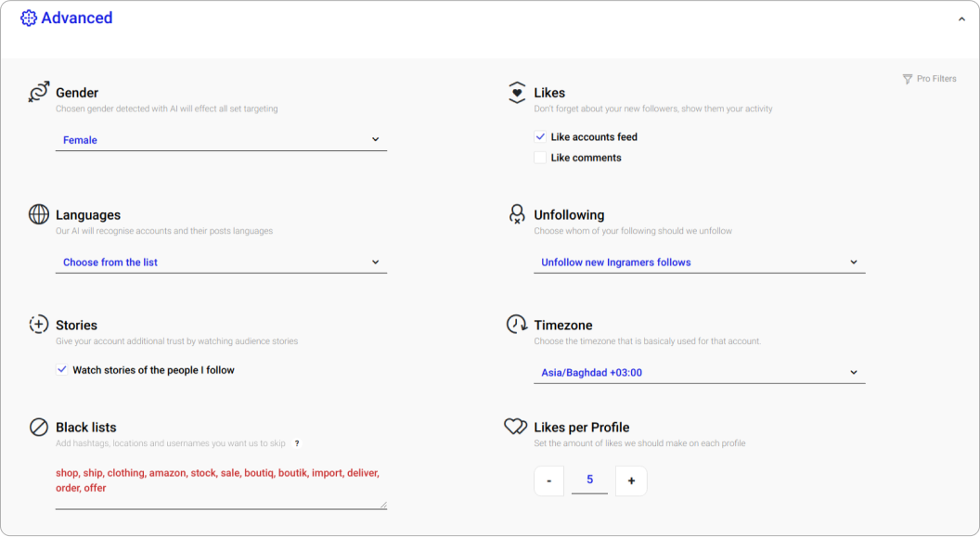Enable the Like comments checkbox

tap(540, 158)
